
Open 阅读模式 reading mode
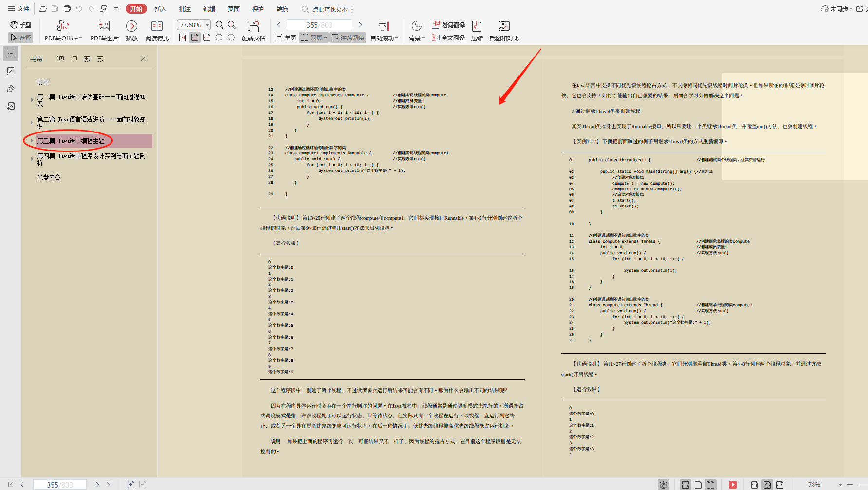coord(157,31)
